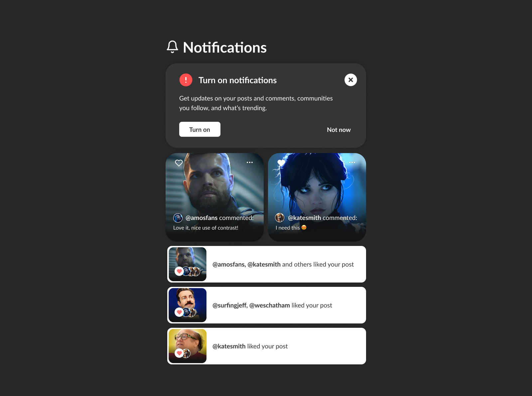
Task: Click the heart badge on @katesmith's like notification
Action: (180, 353)
